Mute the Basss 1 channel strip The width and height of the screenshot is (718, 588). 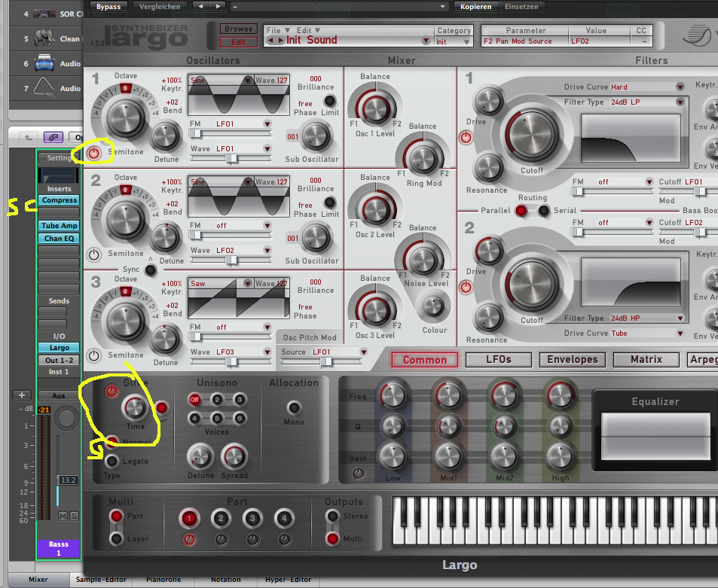(x=63, y=516)
